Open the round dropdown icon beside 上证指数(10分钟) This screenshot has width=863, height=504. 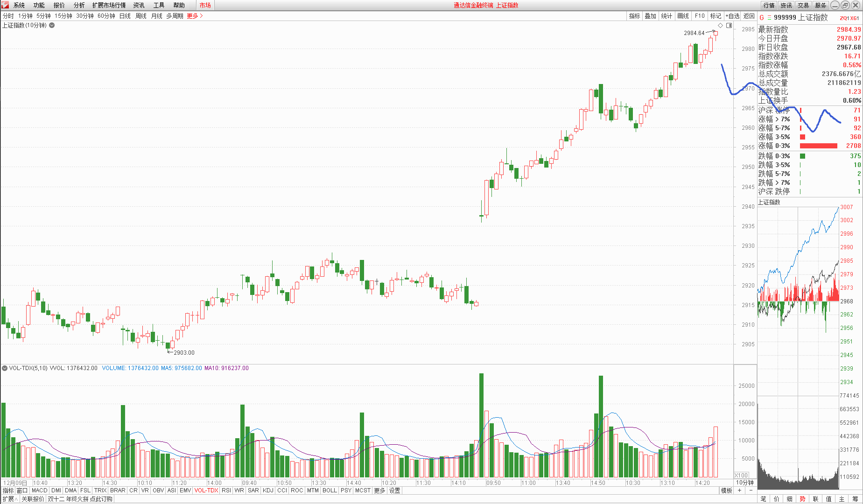coord(52,25)
